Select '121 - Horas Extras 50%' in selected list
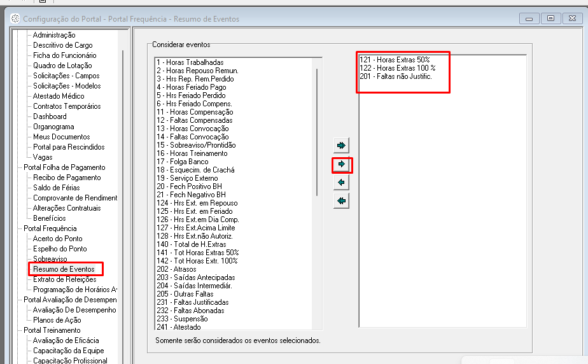Screen dimensions: 588x364 [395, 60]
